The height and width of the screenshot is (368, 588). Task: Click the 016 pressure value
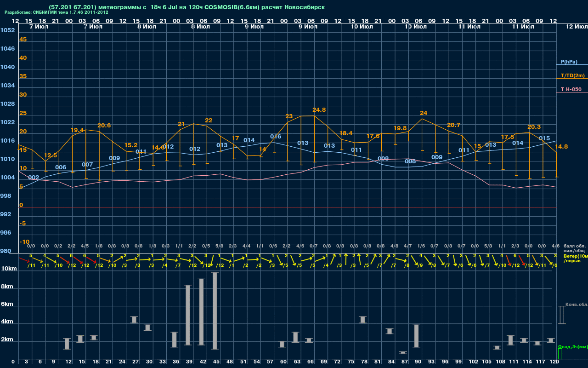[x=276, y=137]
